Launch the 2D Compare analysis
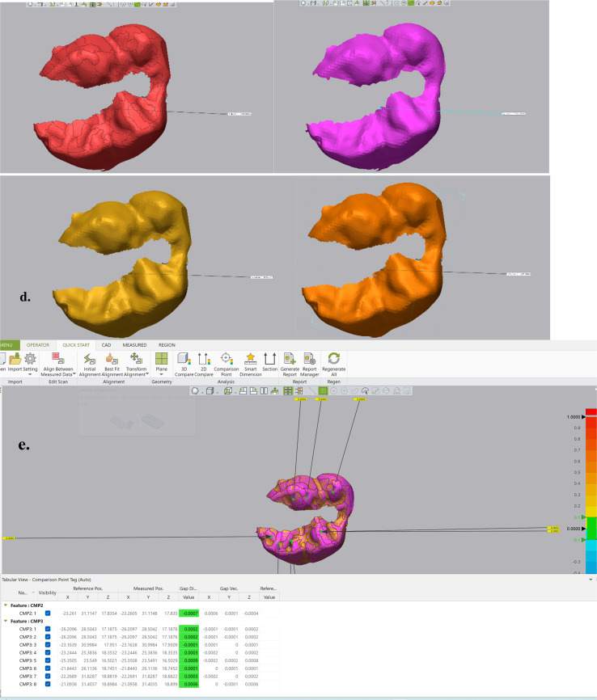 203,364
